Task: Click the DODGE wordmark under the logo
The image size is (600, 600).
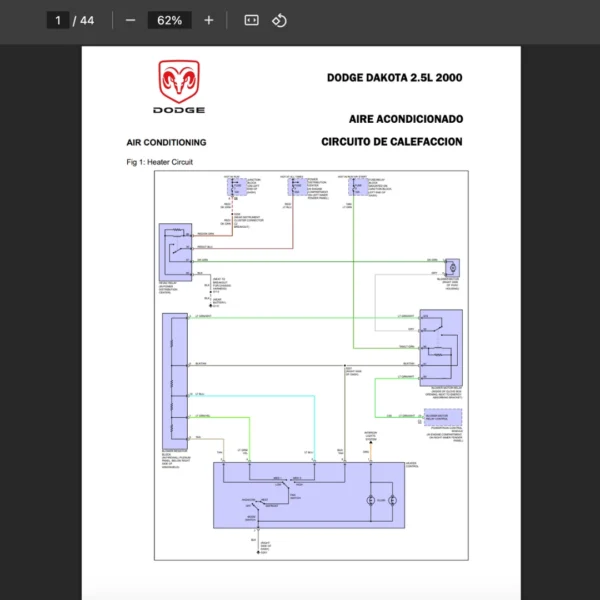Action: click(179, 110)
